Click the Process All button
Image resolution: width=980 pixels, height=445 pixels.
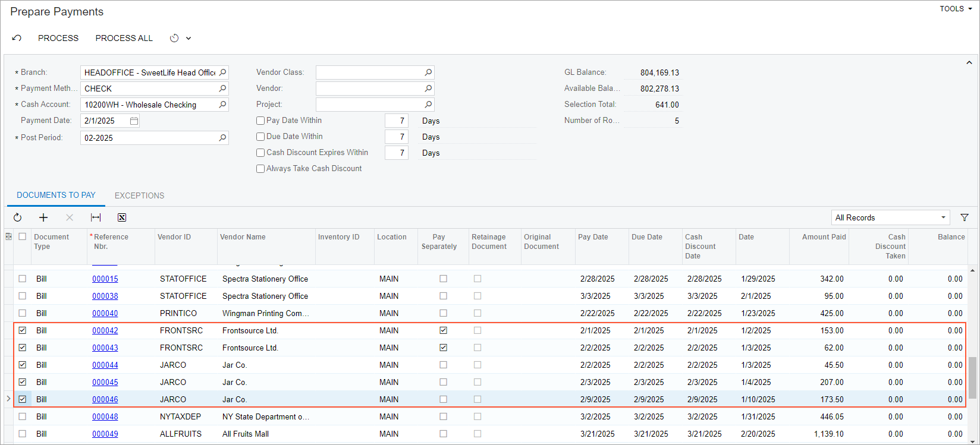(124, 38)
